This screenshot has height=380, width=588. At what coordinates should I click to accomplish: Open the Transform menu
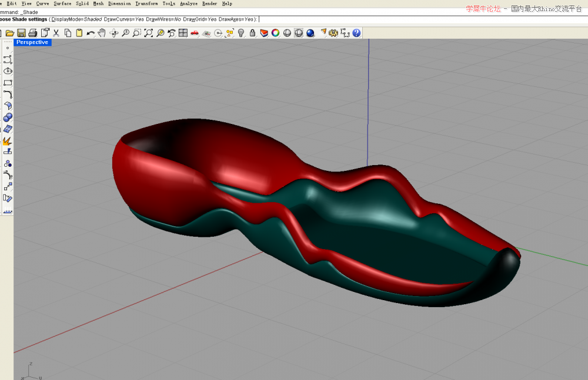pos(146,4)
